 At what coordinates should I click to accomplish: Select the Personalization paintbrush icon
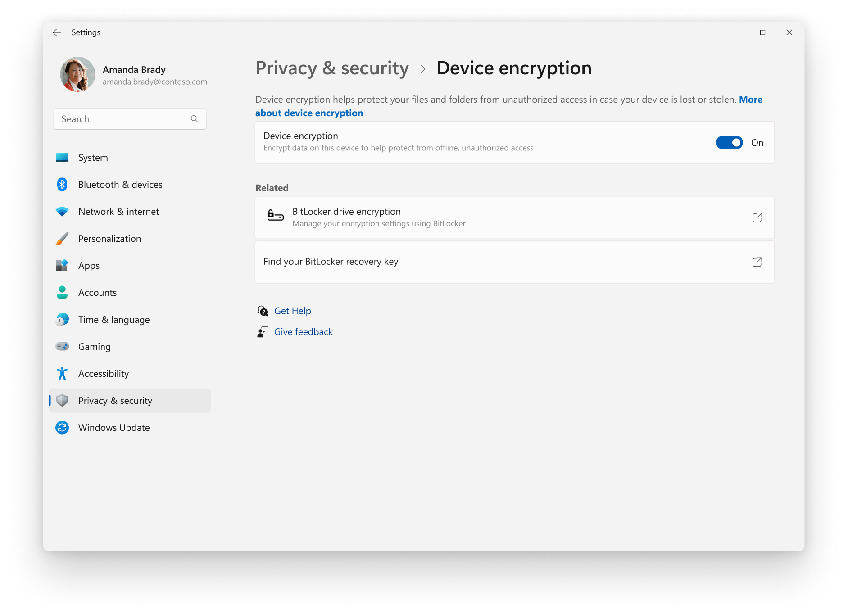point(62,238)
